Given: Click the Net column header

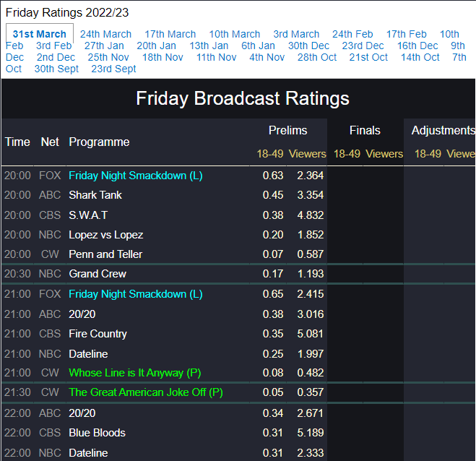Looking at the screenshot, I should [x=50, y=142].
